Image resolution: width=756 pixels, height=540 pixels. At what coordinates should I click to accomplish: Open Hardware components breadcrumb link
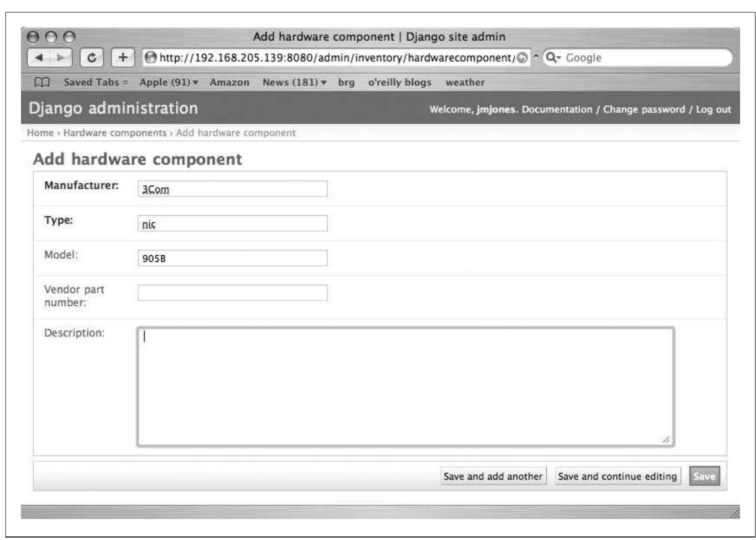click(x=115, y=133)
